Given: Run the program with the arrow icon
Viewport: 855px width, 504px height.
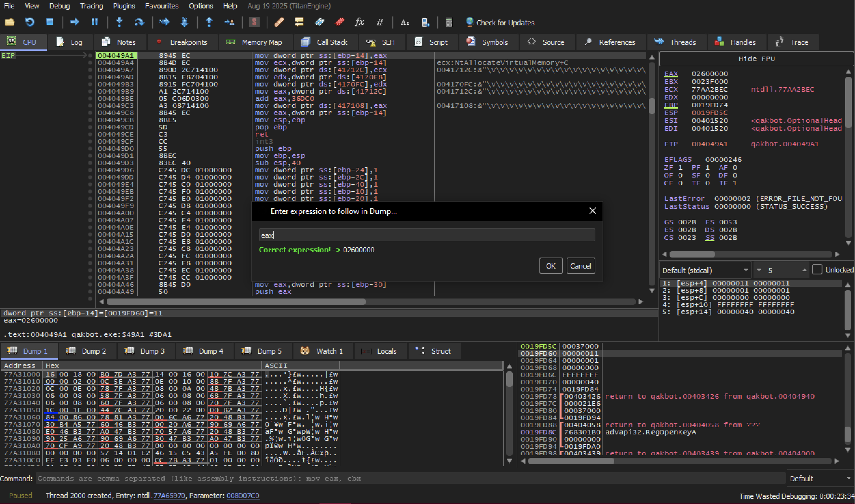Looking at the screenshot, I should pos(75,22).
